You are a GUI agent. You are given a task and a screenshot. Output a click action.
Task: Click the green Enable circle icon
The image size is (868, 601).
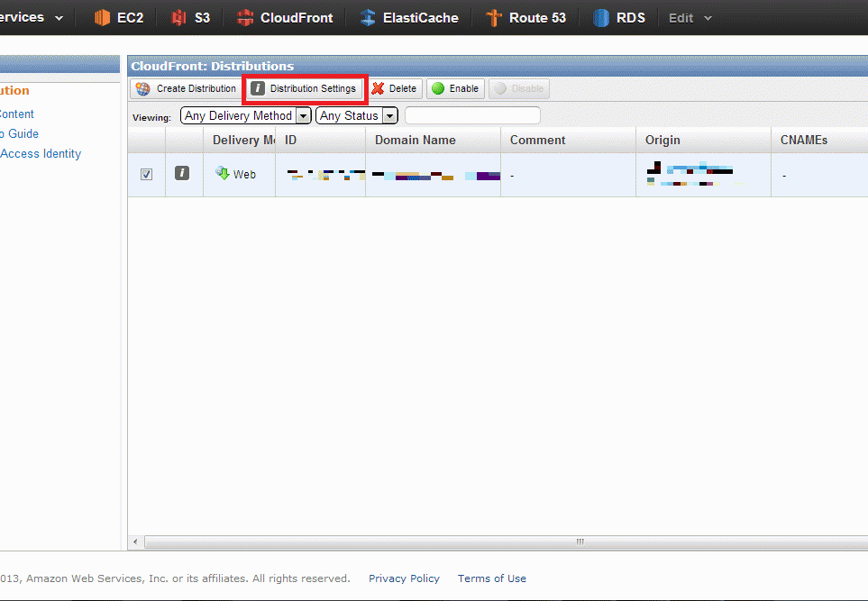(438, 88)
